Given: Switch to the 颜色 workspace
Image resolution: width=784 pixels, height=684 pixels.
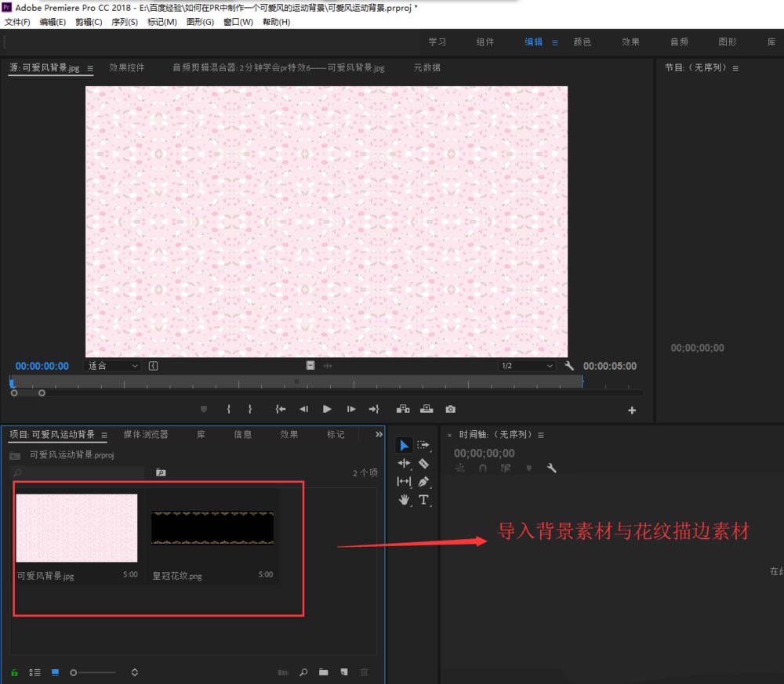Looking at the screenshot, I should pos(582,42).
